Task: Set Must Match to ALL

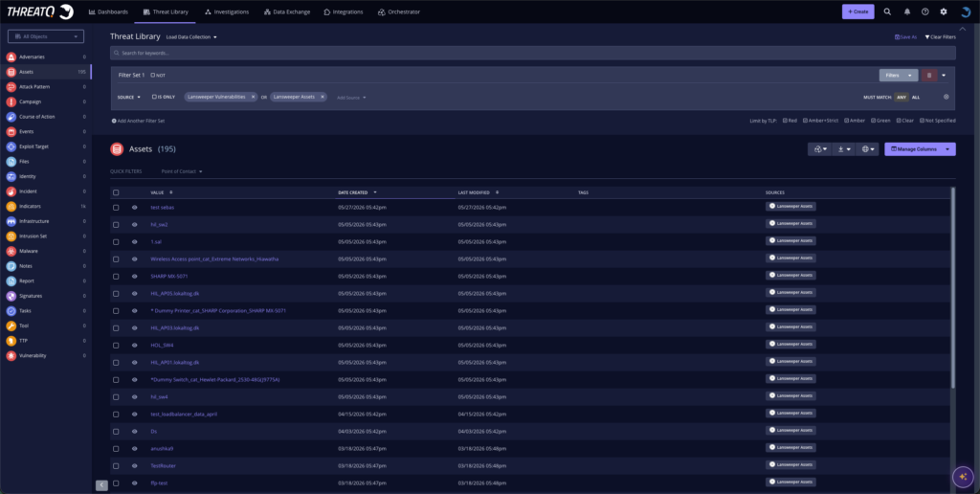Action: coord(916,97)
